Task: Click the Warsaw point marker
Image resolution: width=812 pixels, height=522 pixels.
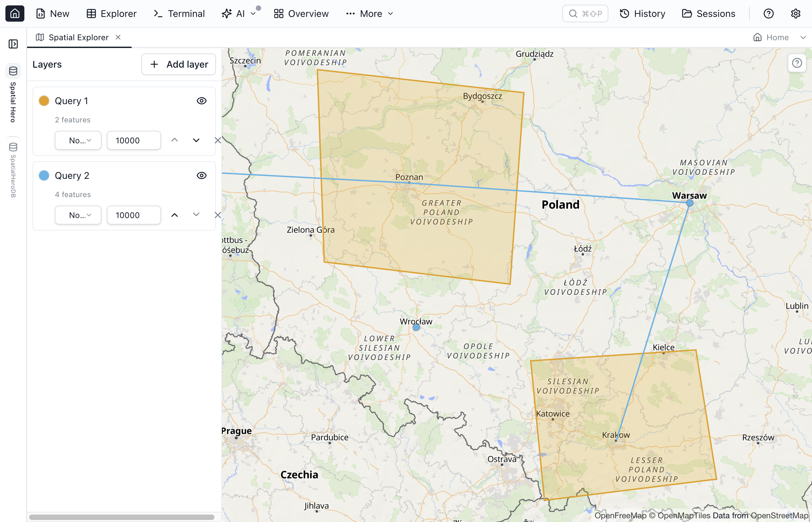Action: tap(690, 203)
